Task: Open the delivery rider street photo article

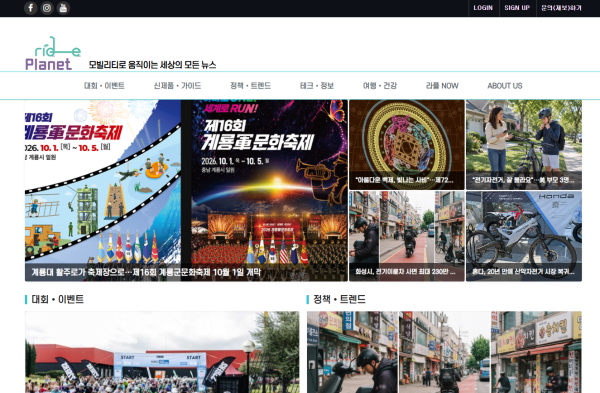Action: point(444,352)
